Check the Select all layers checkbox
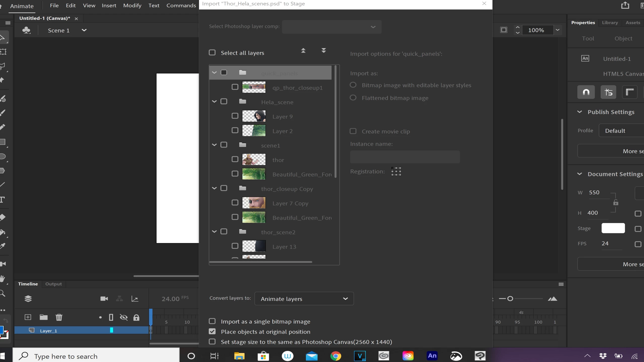The width and height of the screenshot is (644, 362). click(212, 53)
